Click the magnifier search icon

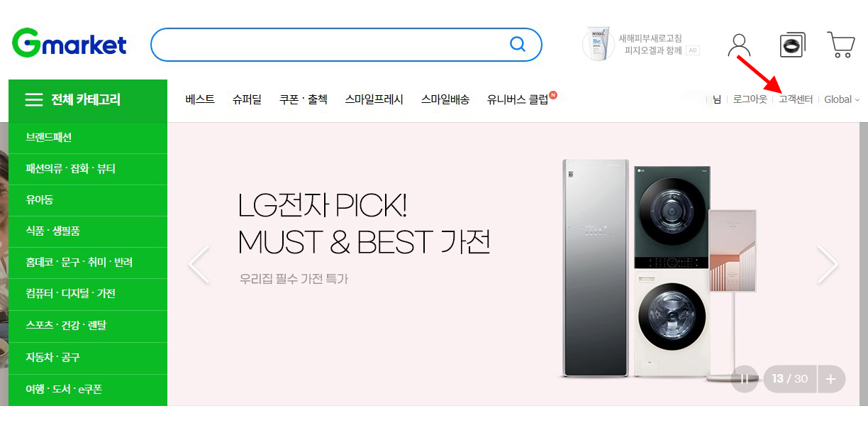[518, 45]
